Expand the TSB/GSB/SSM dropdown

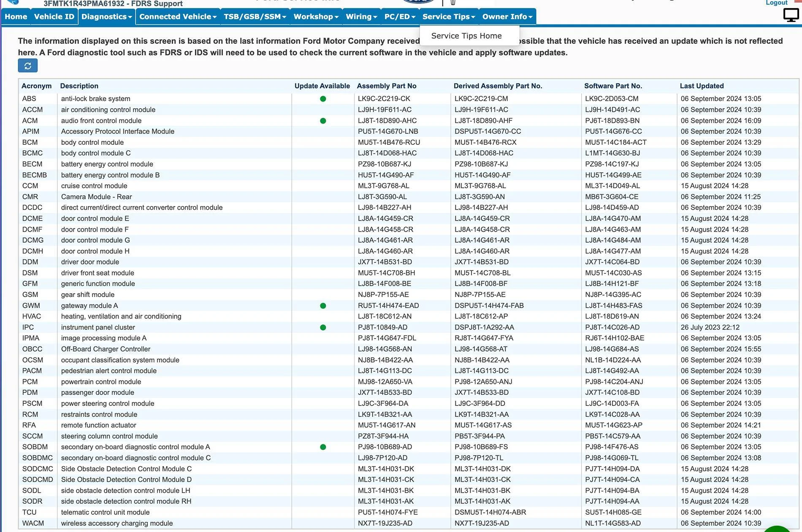pos(255,17)
